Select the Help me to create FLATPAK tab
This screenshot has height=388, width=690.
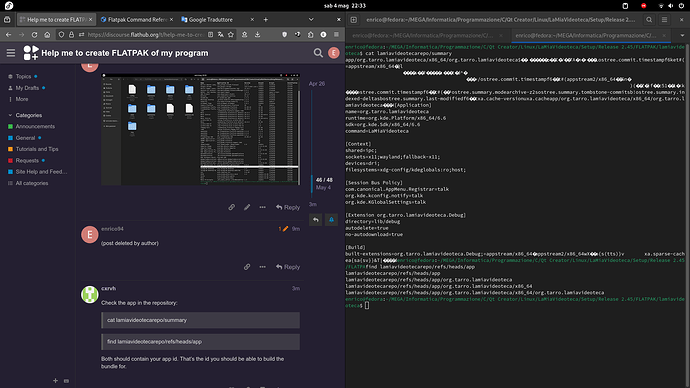click(56, 20)
